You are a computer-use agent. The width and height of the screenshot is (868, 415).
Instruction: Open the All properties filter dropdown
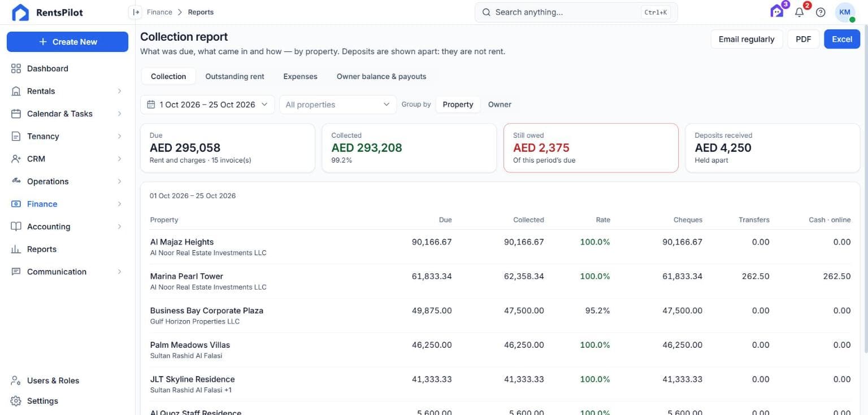[x=338, y=104]
